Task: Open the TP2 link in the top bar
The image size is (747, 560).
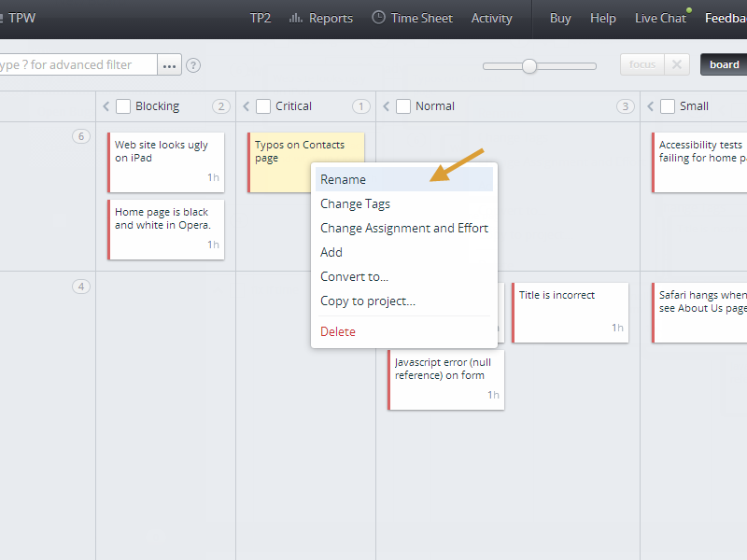Action: tap(261, 18)
